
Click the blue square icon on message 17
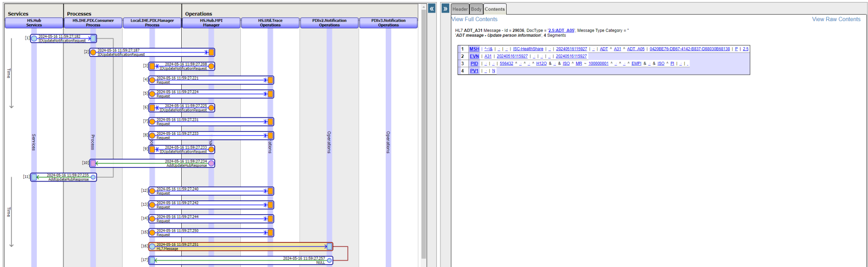[x=152, y=261]
